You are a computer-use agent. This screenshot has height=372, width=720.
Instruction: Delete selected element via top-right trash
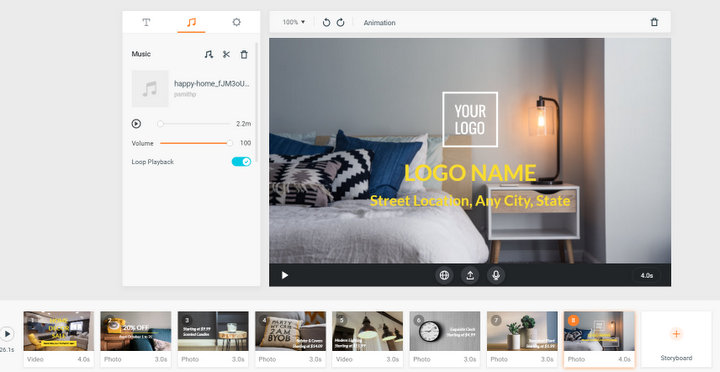654,22
